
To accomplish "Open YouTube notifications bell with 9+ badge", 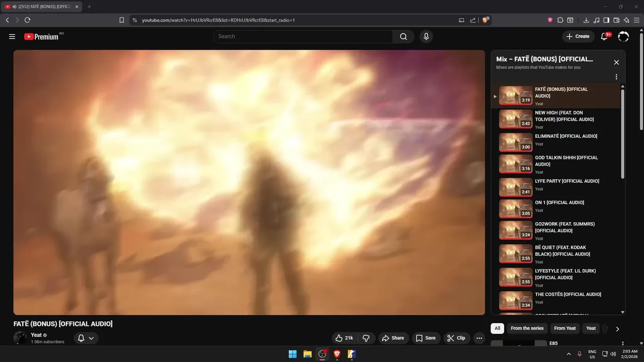I will click(605, 36).
